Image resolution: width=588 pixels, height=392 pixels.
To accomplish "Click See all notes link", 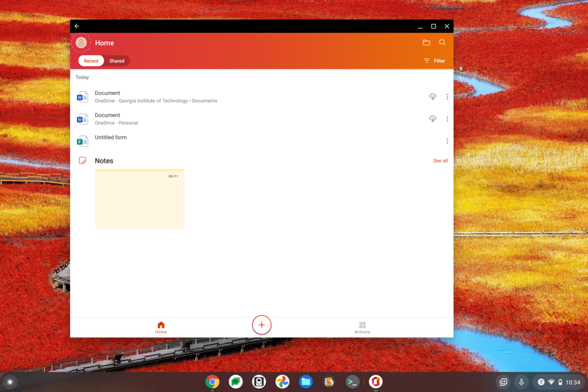I will [x=440, y=161].
